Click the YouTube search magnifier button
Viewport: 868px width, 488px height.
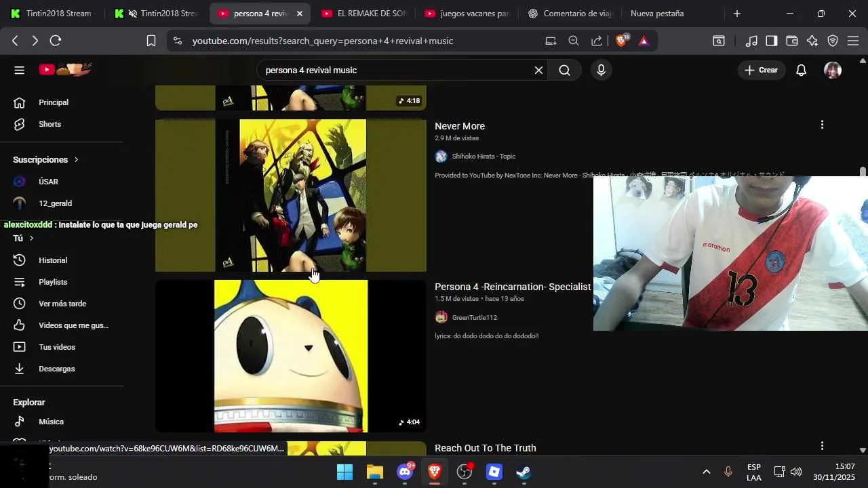tap(564, 70)
